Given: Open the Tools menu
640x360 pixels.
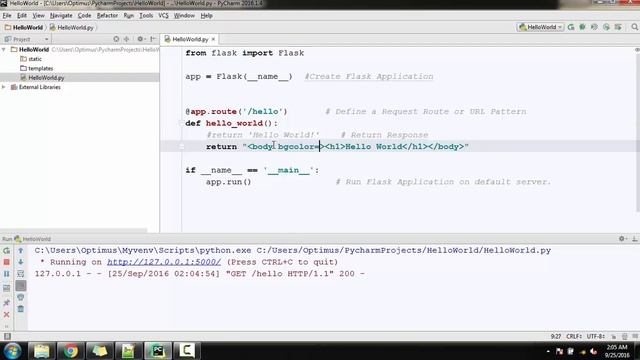Looking at the screenshot, I should coord(146,16).
